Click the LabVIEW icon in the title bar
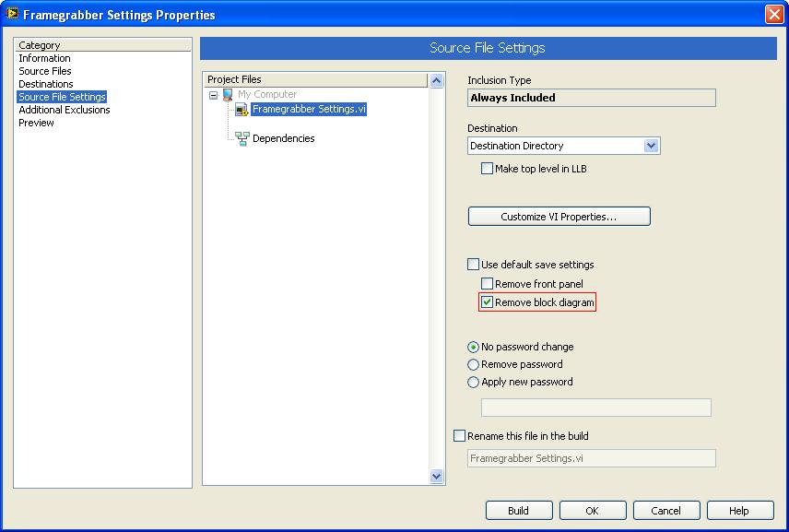The width and height of the screenshot is (789, 532). (12, 14)
